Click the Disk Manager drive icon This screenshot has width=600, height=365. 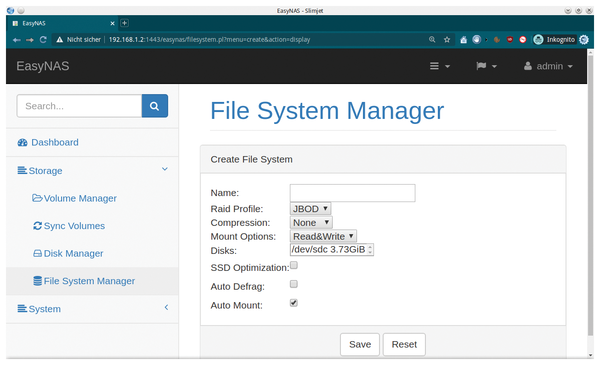click(x=38, y=253)
